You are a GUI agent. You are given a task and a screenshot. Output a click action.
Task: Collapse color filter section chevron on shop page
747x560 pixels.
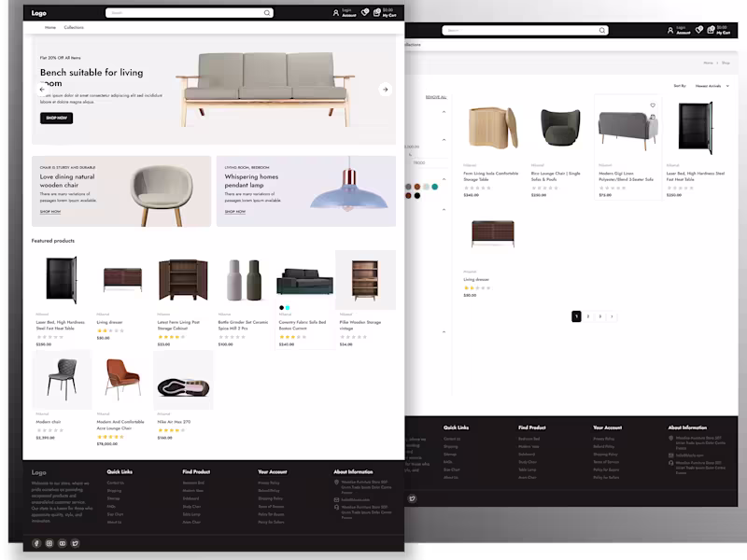pos(444,179)
